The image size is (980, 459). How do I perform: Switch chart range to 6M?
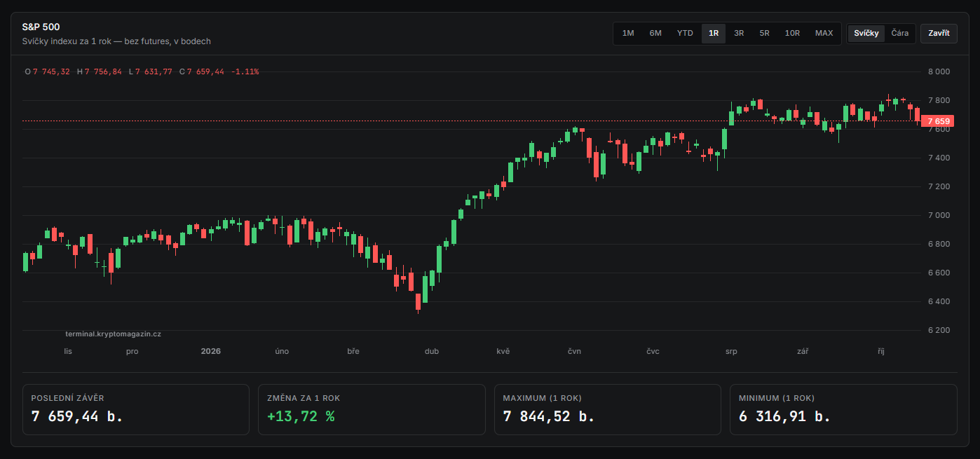tap(655, 33)
